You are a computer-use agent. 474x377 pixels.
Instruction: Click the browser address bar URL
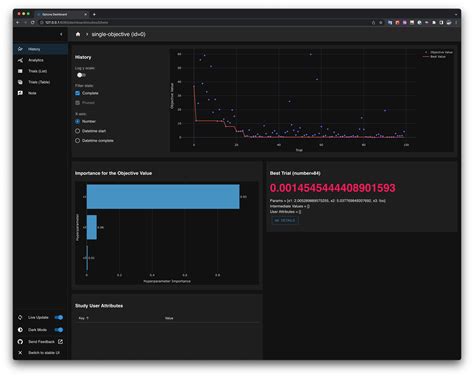77,22
